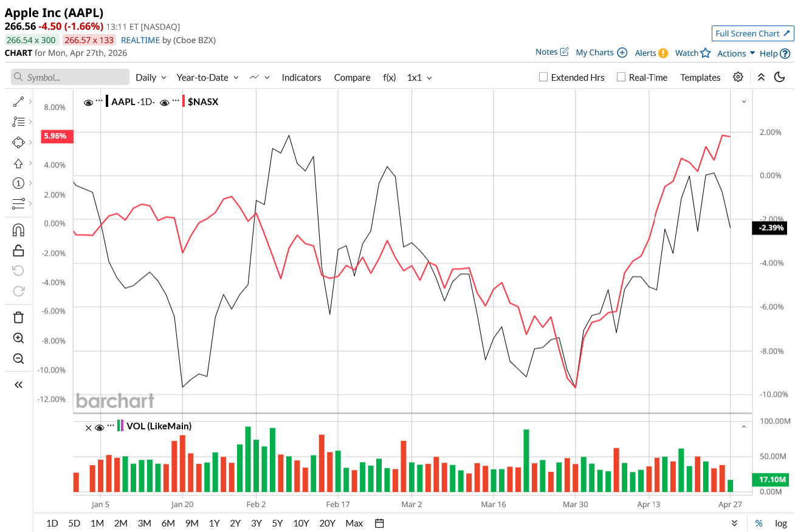
Task: Open VOL indicator options ellipsis
Action: tap(111, 426)
